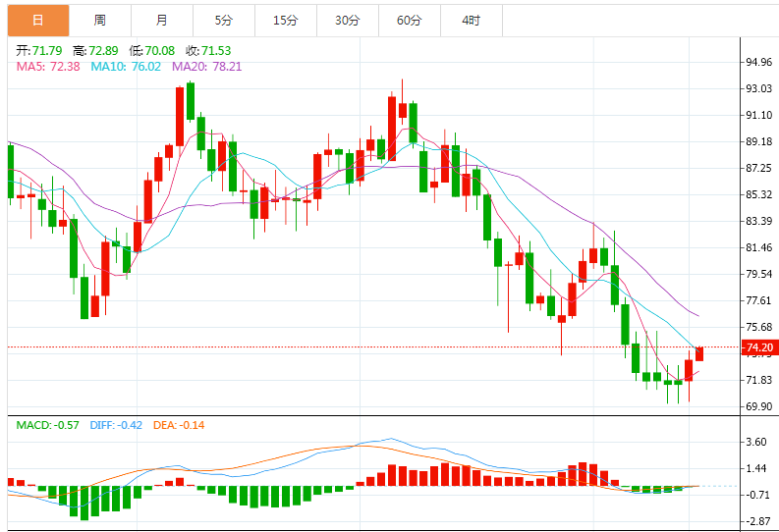779x532 pixels.
Task: Click the DEA: -0.14 label
Action: click(x=179, y=425)
